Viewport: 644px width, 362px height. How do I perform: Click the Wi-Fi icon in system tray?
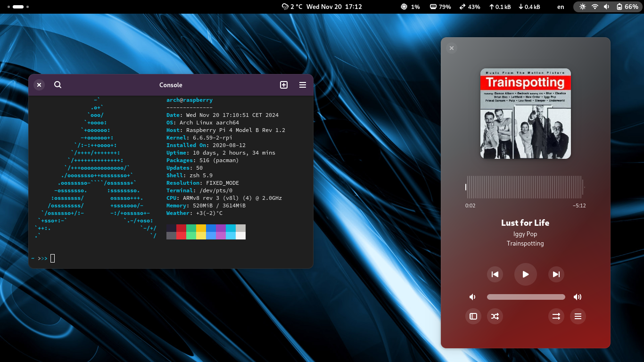[595, 7]
